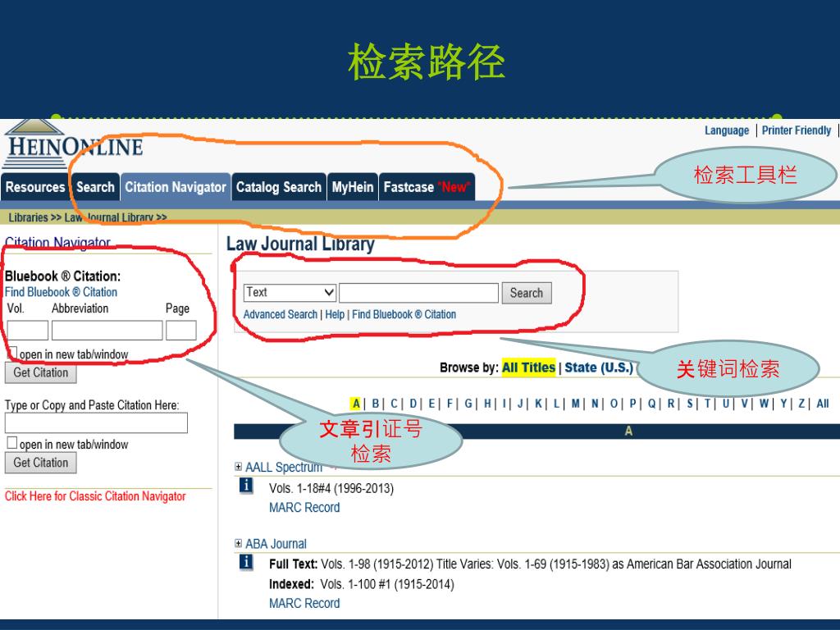Select All in the alphabet index

pos(823,404)
